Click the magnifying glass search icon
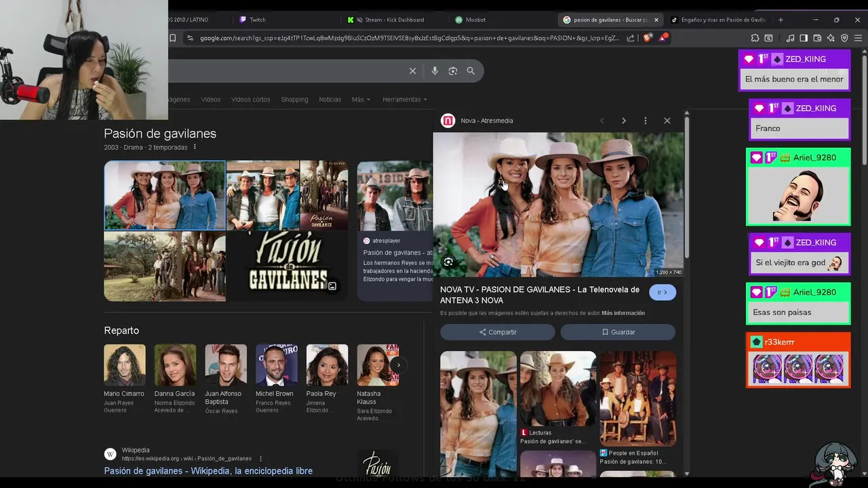This screenshot has width=868, height=488. click(471, 70)
